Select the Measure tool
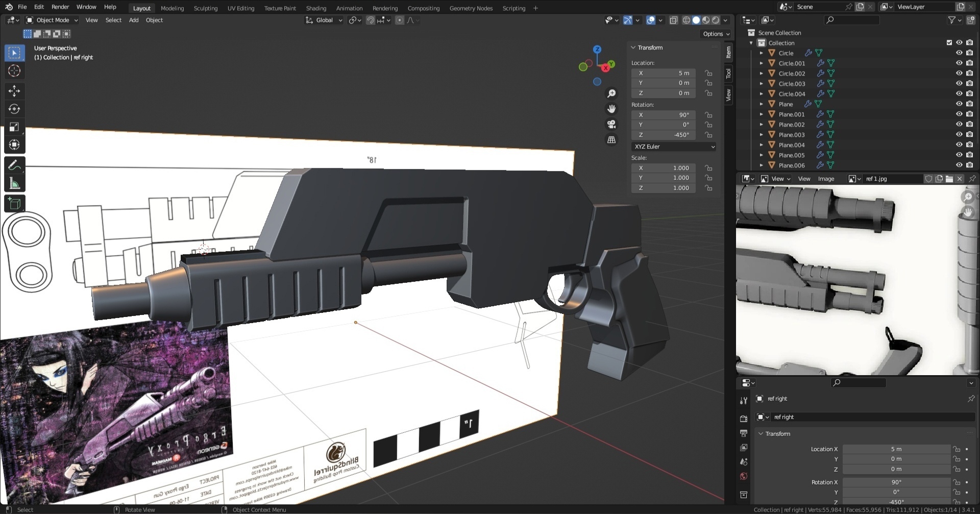This screenshot has width=980, height=514. 14,184
